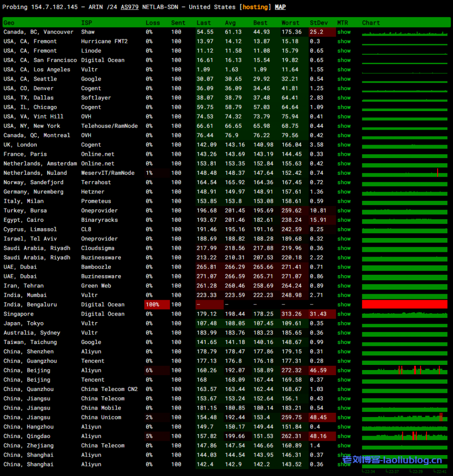Click the Geo column header
Viewport: 453px width, 476px height.
[x=9, y=23]
